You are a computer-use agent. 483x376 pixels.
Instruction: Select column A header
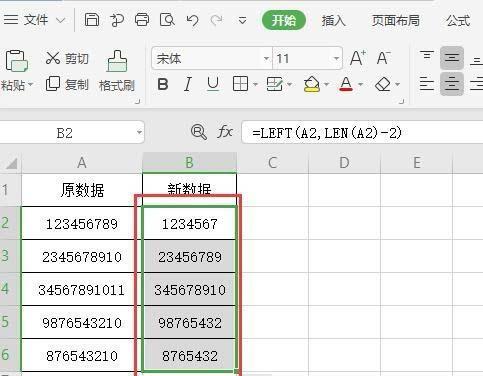point(82,163)
